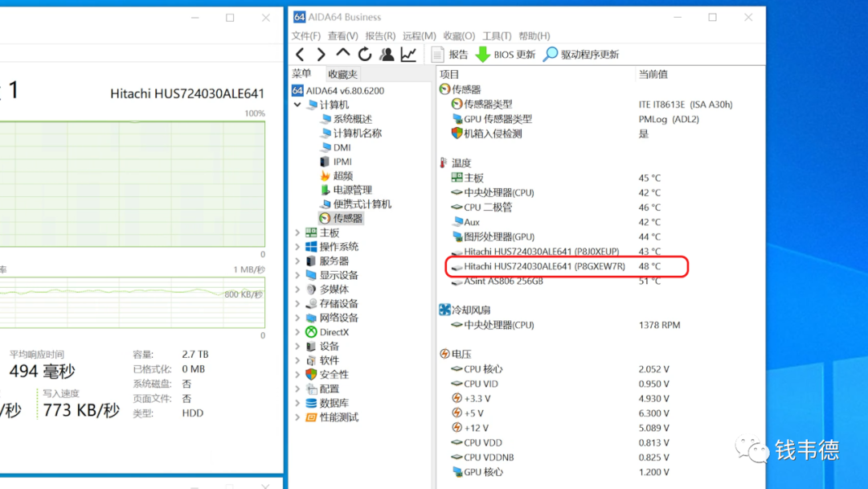The image size is (868, 489).
Task: Click the 驱动程序更新 driver update button
Action: pos(581,54)
